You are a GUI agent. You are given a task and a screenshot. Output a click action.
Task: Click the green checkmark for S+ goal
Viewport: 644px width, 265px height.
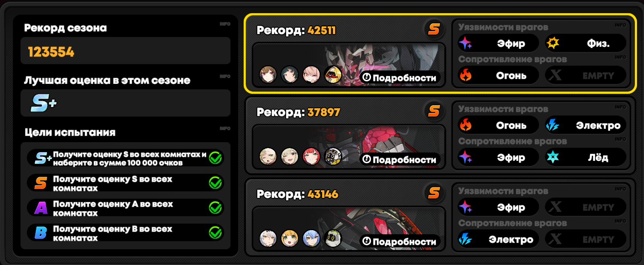pos(215,158)
